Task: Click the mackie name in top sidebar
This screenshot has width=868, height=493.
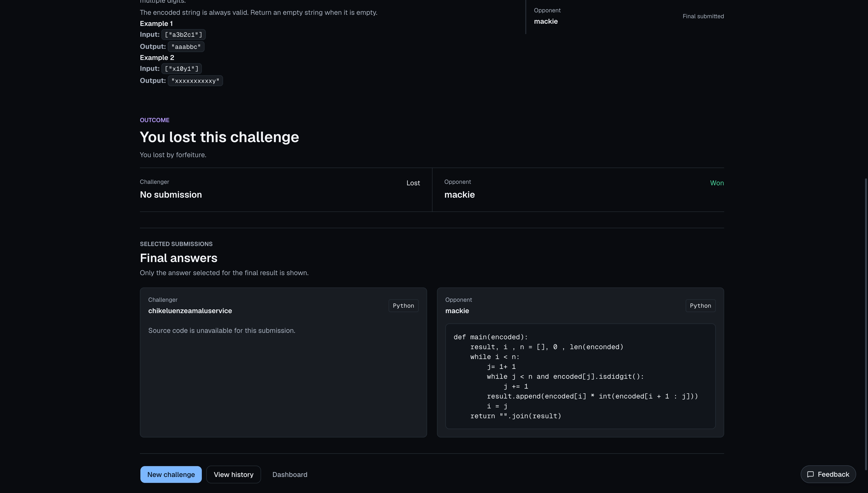Action: [x=546, y=21]
